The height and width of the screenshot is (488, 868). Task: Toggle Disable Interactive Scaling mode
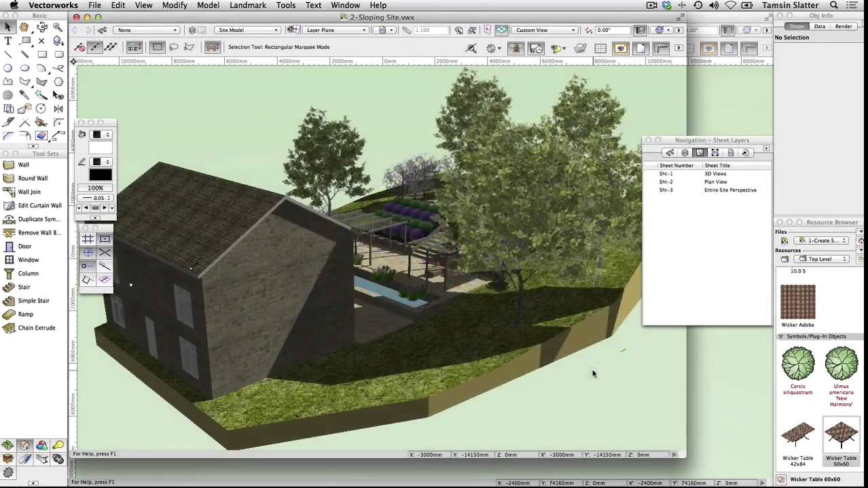(x=80, y=47)
